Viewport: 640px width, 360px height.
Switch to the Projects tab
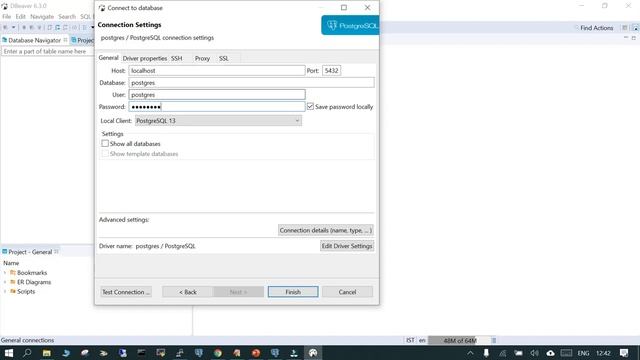coord(82,40)
